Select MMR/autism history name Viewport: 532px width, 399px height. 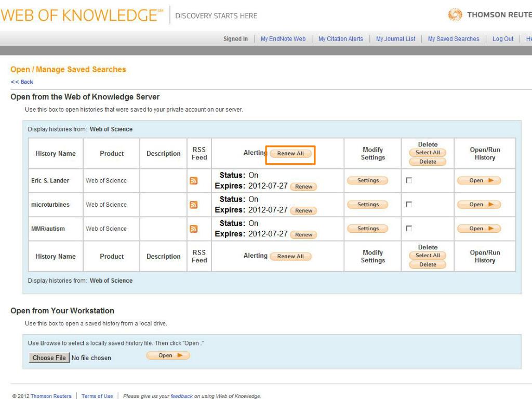point(48,229)
